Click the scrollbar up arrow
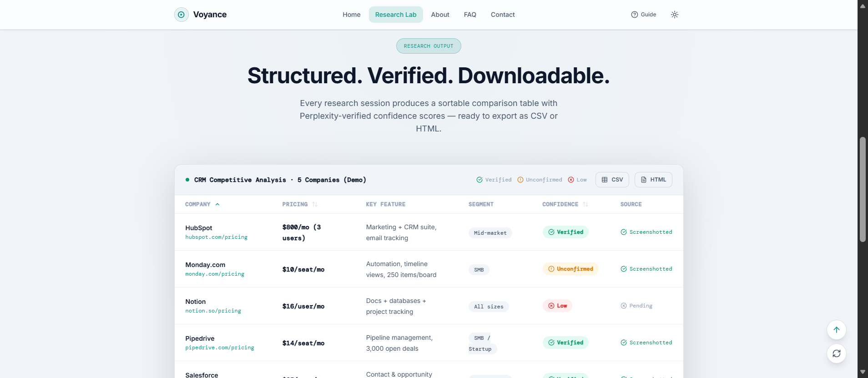This screenshot has width=868, height=378. point(863,5)
